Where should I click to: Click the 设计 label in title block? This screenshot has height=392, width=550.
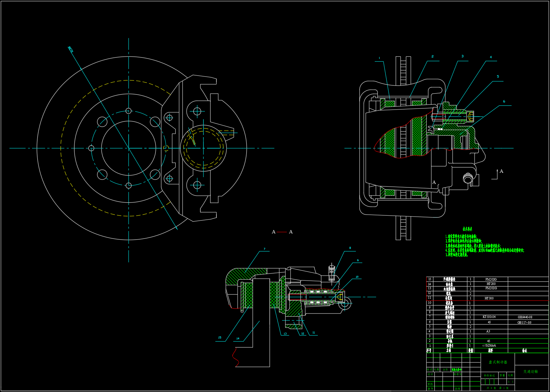430,374
